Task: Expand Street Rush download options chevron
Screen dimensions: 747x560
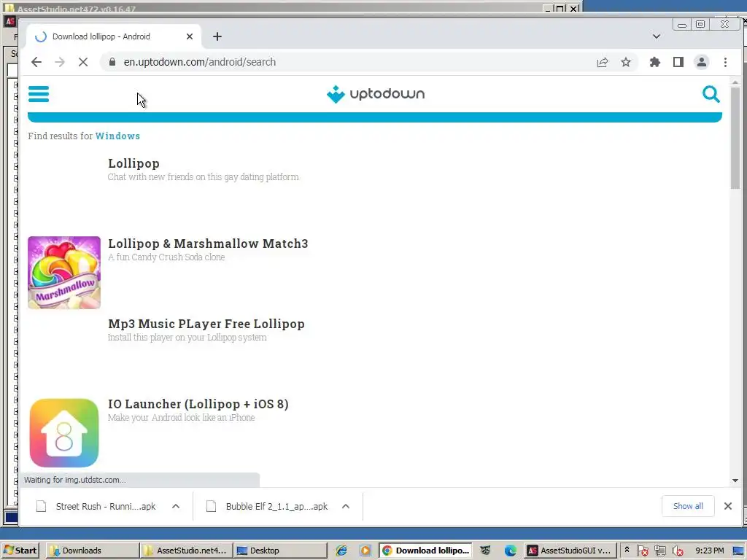Action: [176, 506]
